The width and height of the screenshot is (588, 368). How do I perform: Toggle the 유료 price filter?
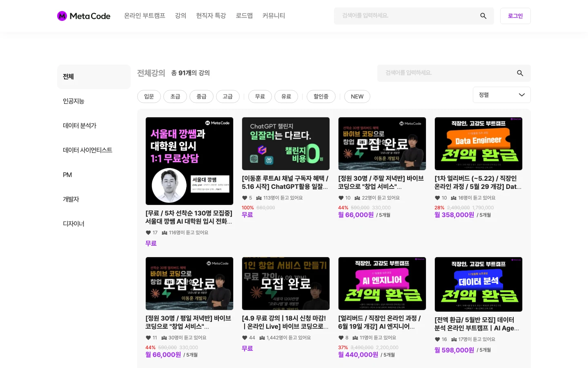(x=286, y=96)
